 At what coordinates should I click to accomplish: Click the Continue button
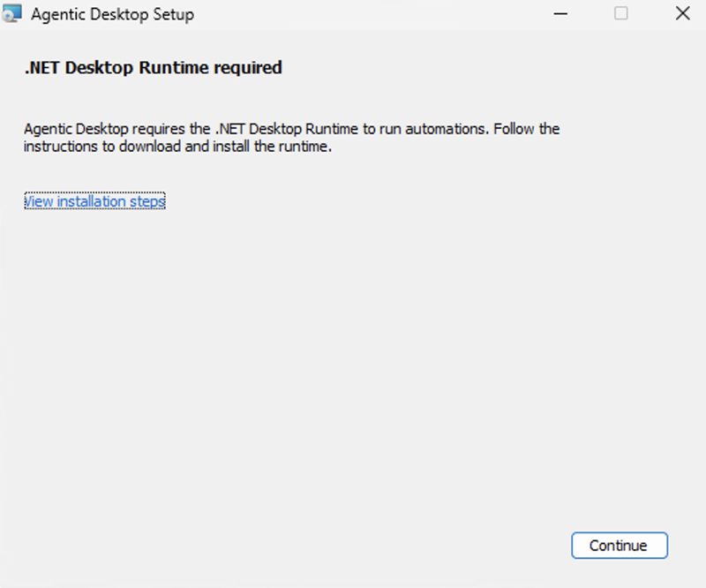point(620,546)
